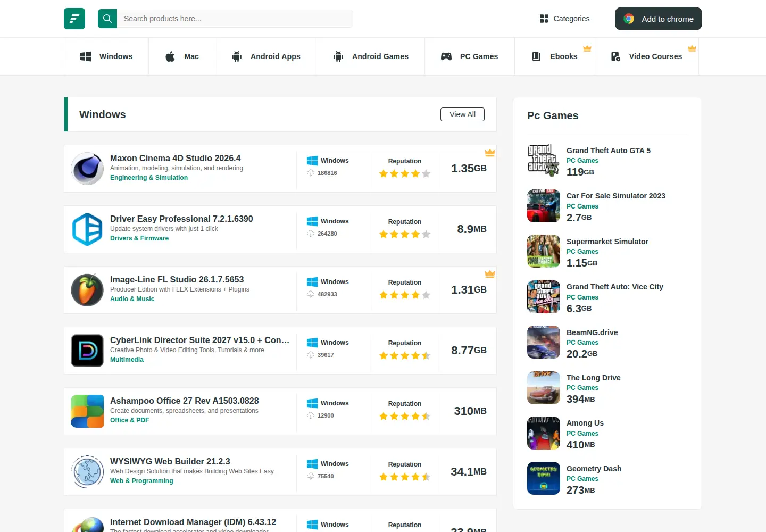Viewport: 766px width, 532px height.
Task: Open The Long Drive title
Action: click(x=594, y=378)
